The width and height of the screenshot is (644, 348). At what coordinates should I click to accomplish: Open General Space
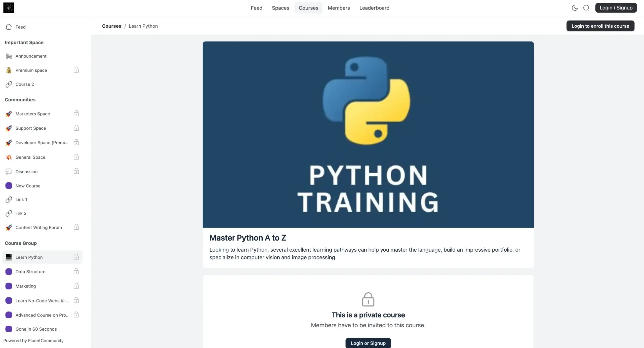point(42,157)
